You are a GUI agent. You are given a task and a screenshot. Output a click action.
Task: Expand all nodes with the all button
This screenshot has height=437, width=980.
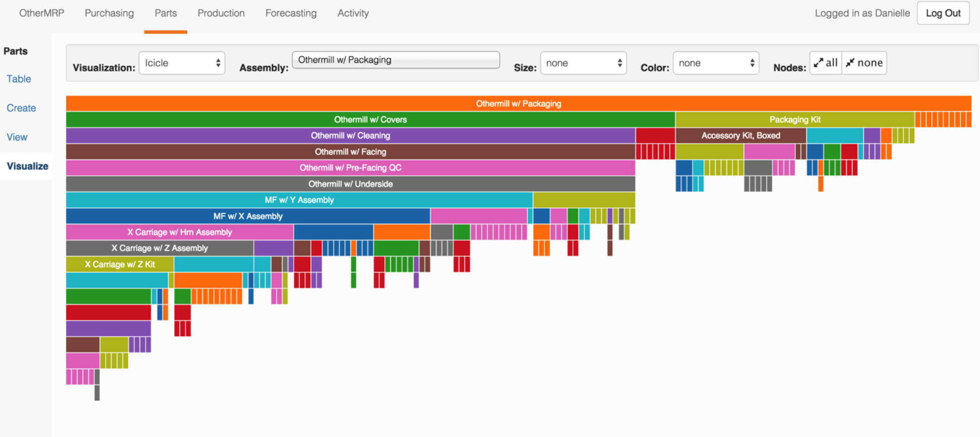pyautogui.click(x=825, y=63)
